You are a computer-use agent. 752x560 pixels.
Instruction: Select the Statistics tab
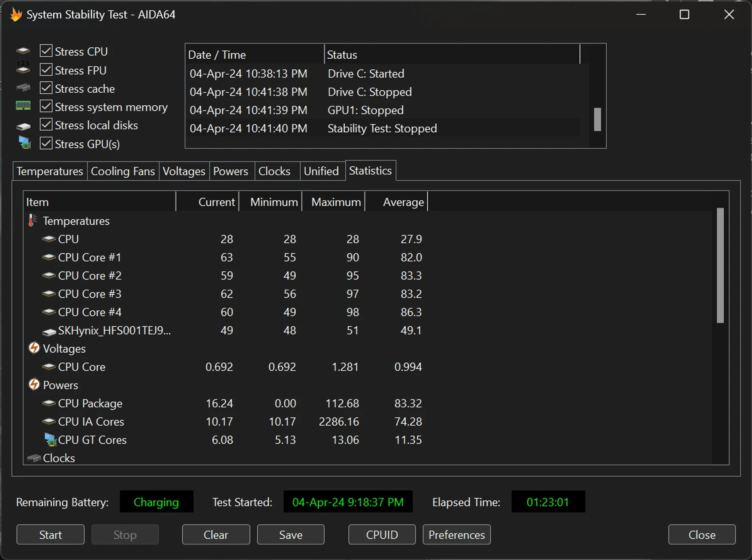(371, 171)
